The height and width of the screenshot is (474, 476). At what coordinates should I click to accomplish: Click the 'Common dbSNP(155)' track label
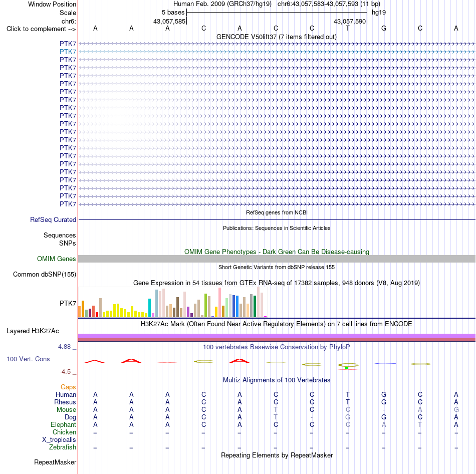click(x=45, y=274)
